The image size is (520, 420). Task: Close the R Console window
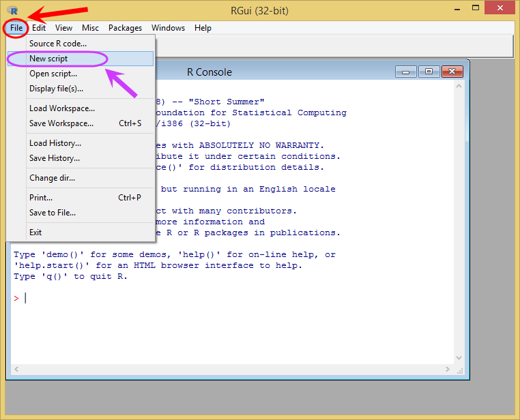click(x=452, y=72)
